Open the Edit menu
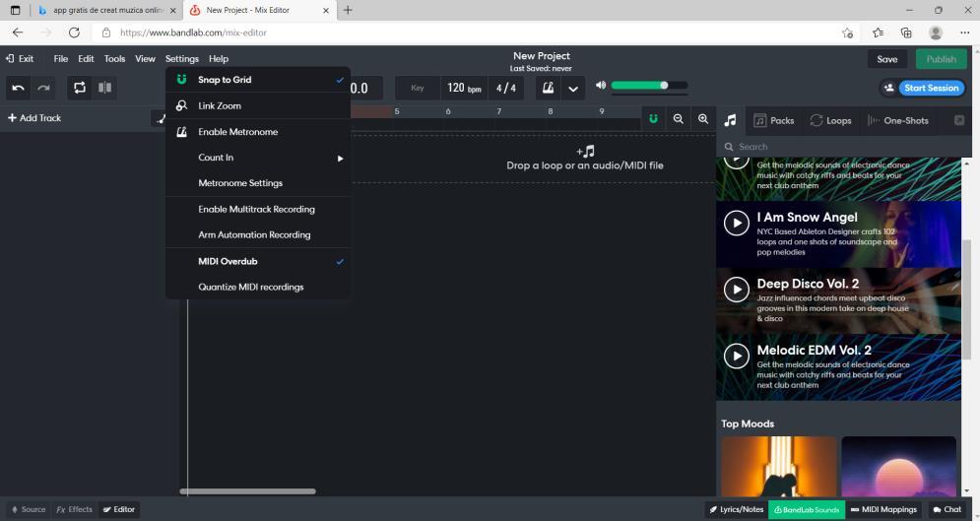This screenshot has width=980, height=521. (86, 59)
